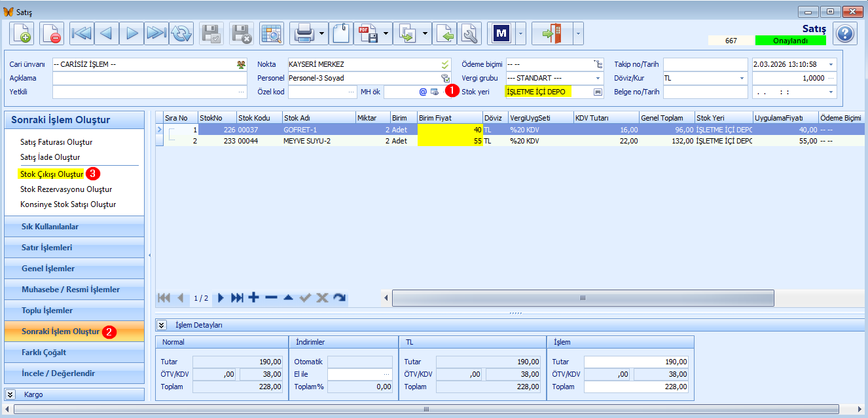Click Stok Çıkışı Oluştur

point(52,174)
